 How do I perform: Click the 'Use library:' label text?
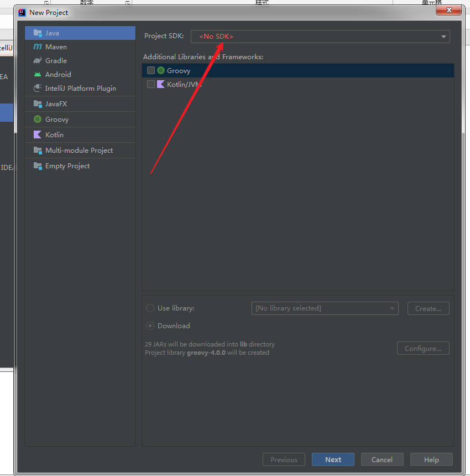click(176, 308)
